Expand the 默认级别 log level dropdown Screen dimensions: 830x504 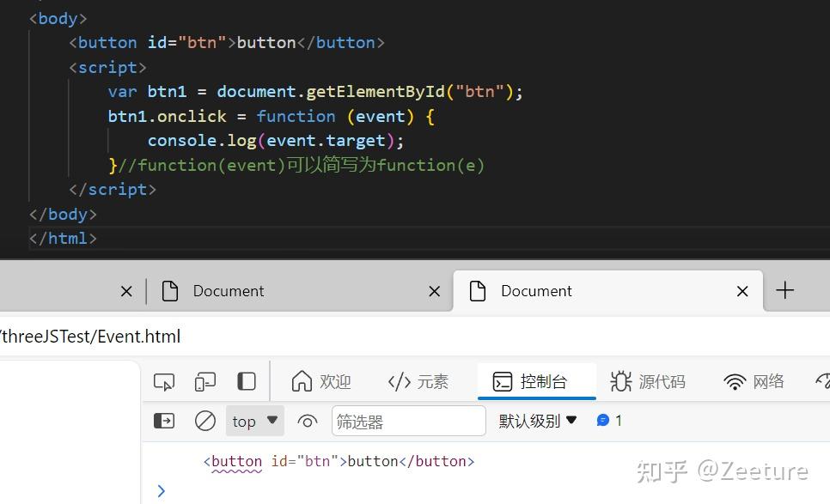(x=537, y=421)
